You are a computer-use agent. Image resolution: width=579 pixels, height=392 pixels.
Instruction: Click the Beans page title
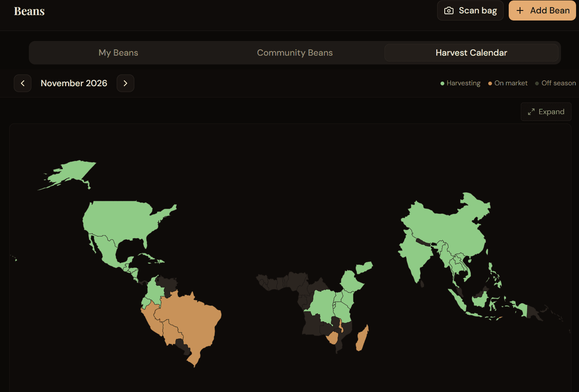pyautogui.click(x=29, y=11)
